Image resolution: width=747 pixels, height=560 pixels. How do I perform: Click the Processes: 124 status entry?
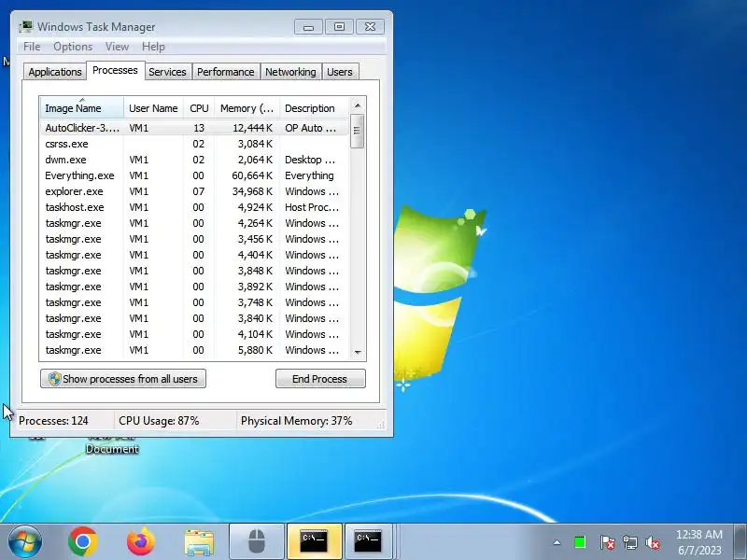(x=53, y=421)
